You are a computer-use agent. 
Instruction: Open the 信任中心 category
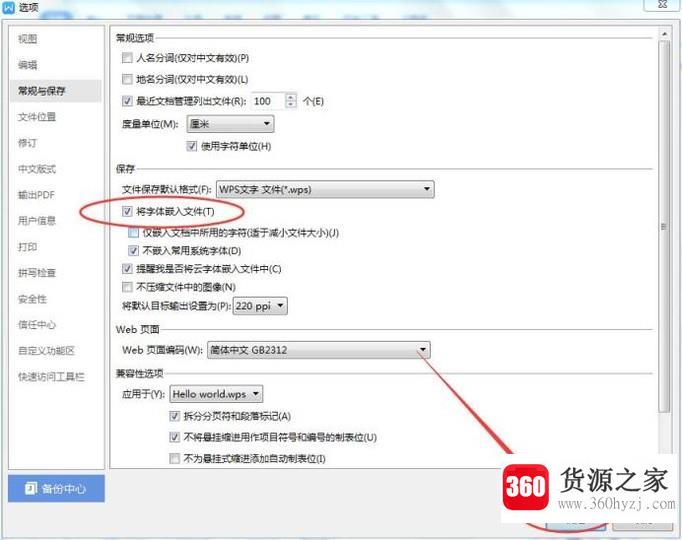[37, 324]
